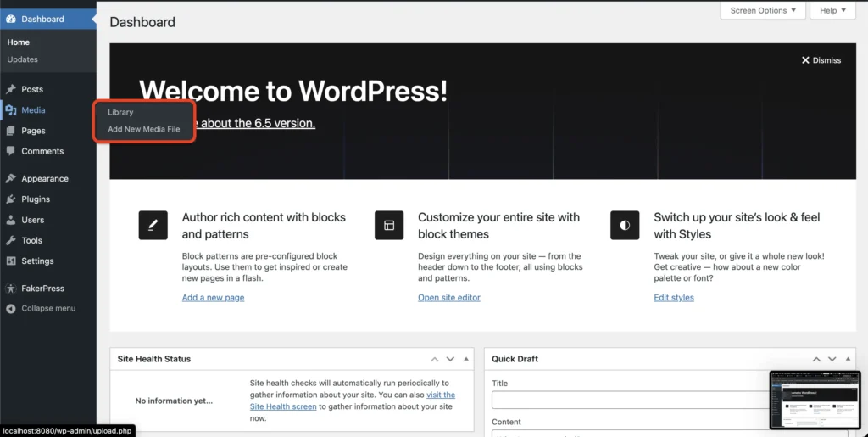This screenshot has width=868, height=437.
Task: Click the Appearance paintbrush icon
Action: coord(11,179)
